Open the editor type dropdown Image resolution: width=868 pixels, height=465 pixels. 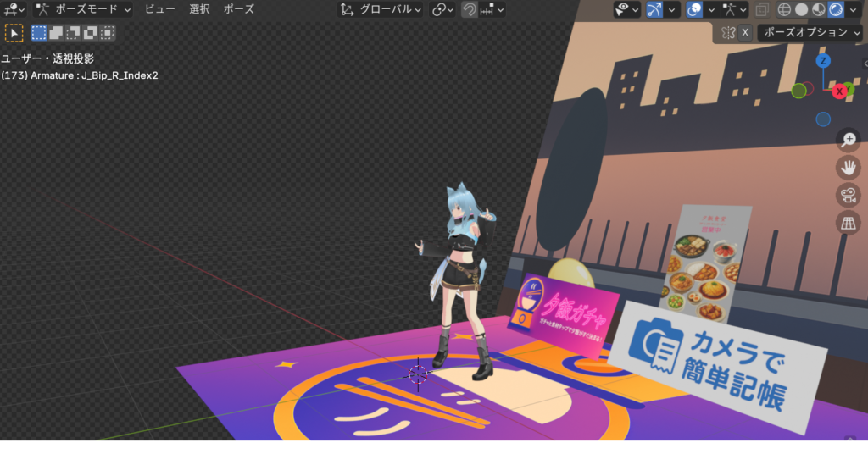coord(14,9)
